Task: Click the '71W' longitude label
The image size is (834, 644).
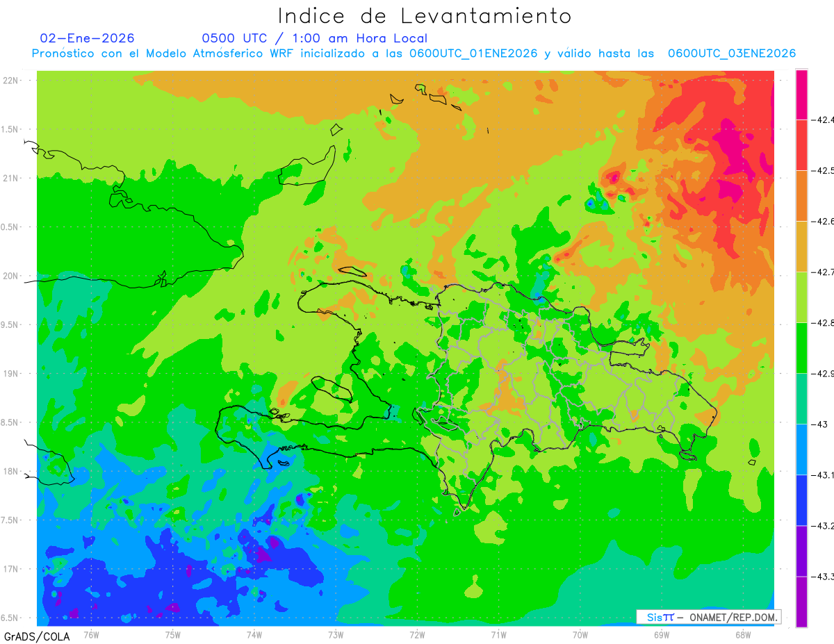Action: point(498,634)
